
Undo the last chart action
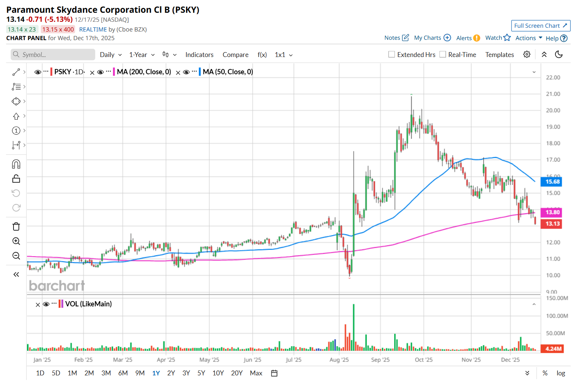16,193
